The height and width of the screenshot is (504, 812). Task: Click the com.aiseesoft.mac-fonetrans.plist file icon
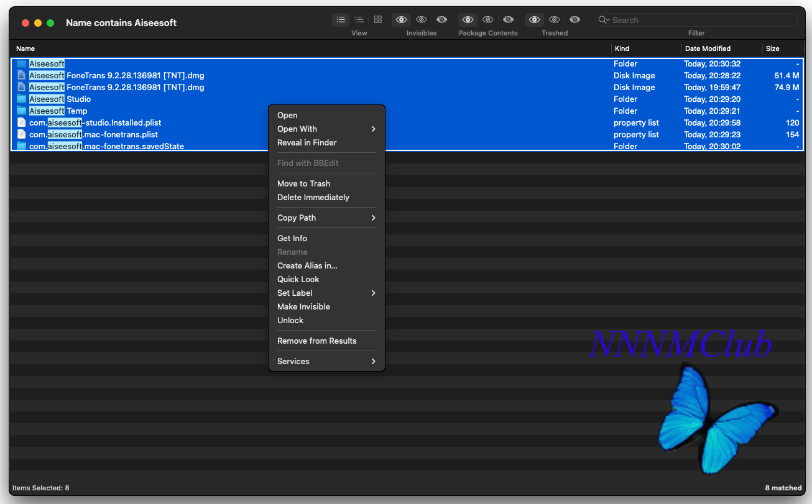tap(22, 135)
